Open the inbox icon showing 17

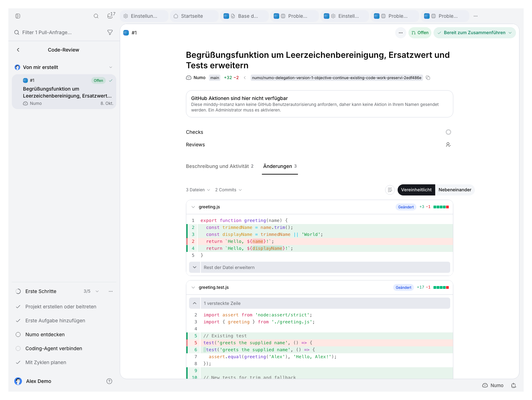[111, 16]
